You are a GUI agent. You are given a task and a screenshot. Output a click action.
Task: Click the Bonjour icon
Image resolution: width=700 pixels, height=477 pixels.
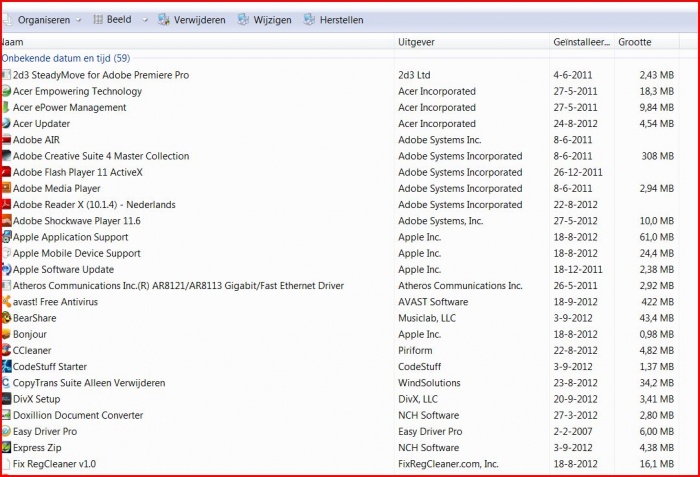click(x=6, y=334)
